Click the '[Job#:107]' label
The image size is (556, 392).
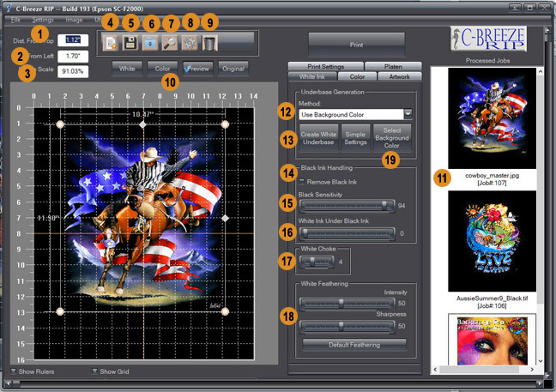(x=492, y=183)
